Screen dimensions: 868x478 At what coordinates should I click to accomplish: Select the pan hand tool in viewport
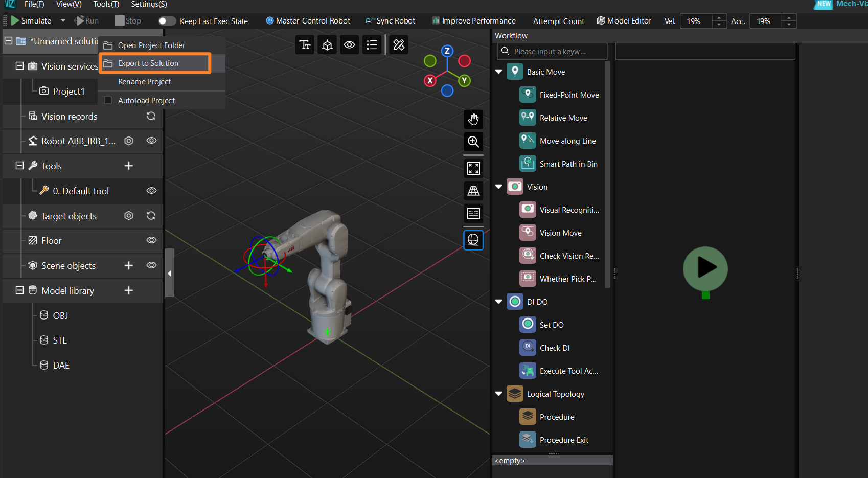click(x=473, y=120)
